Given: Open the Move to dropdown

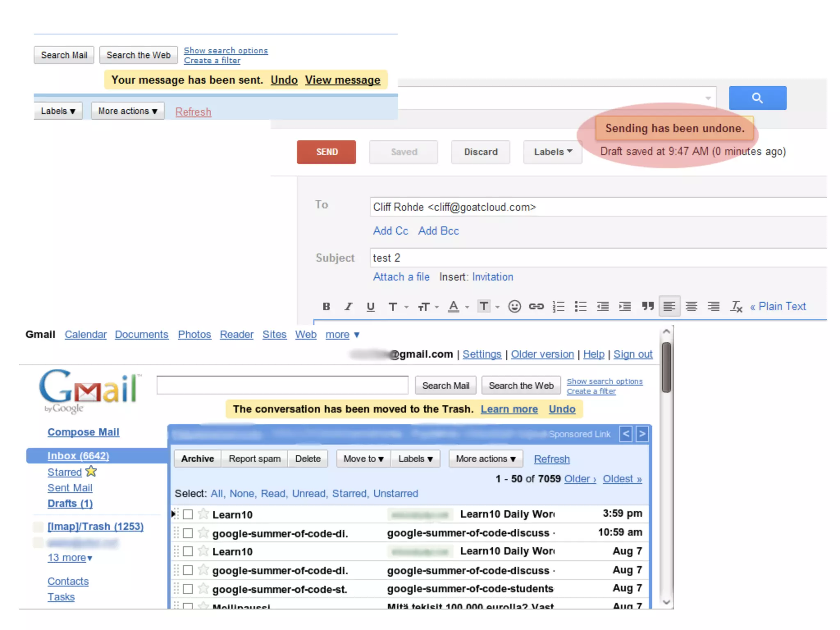Looking at the screenshot, I should click(363, 459).
